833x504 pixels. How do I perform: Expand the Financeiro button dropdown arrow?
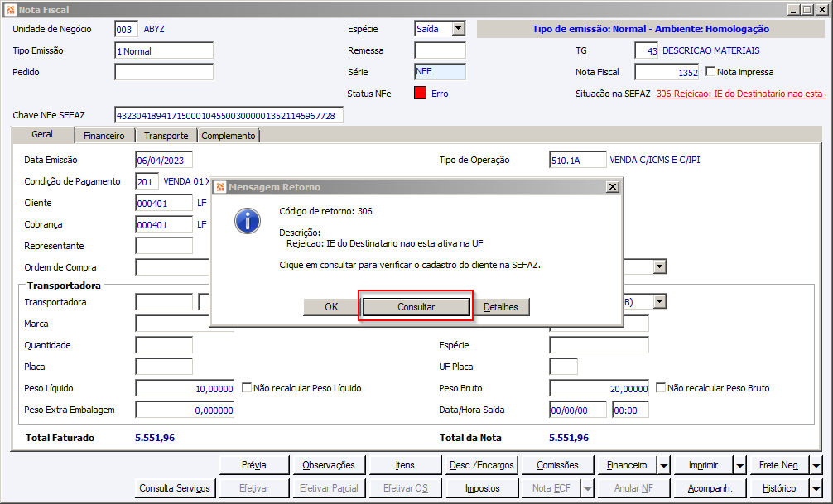663,465
